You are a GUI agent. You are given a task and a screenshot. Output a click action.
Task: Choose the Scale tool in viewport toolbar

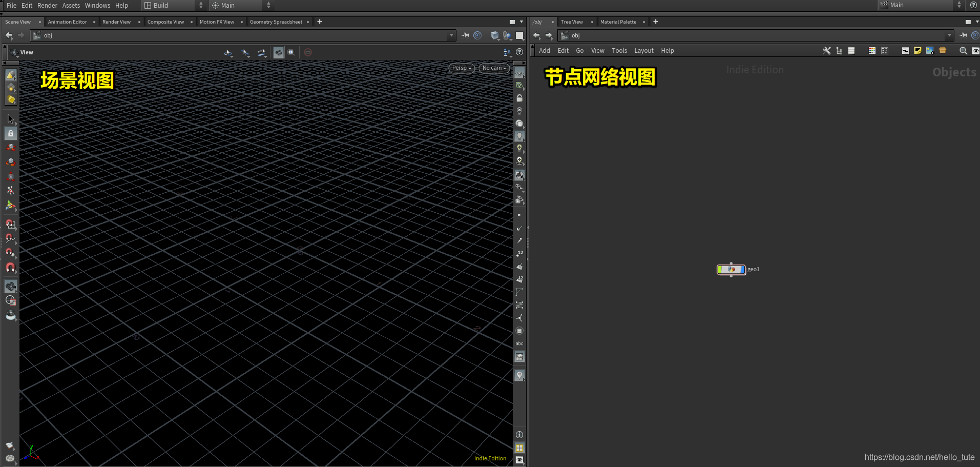pos(10,176)
